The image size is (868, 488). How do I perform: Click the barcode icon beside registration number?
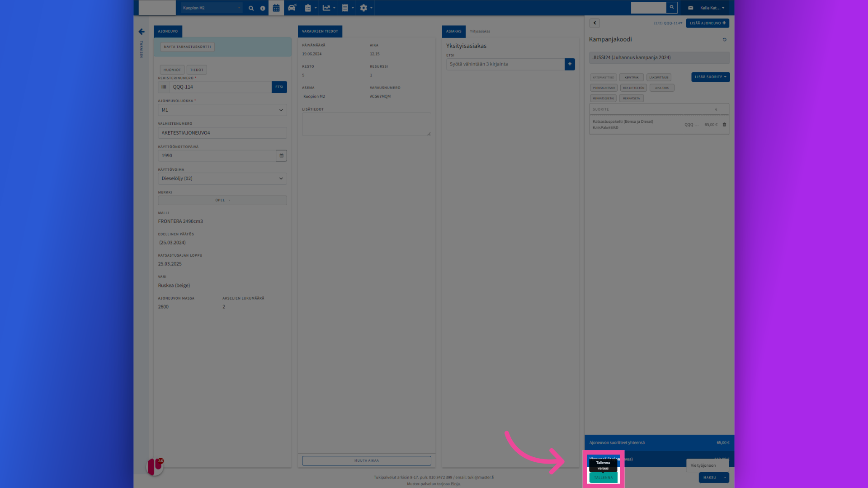pyautogui.click(x=164, y=87)
